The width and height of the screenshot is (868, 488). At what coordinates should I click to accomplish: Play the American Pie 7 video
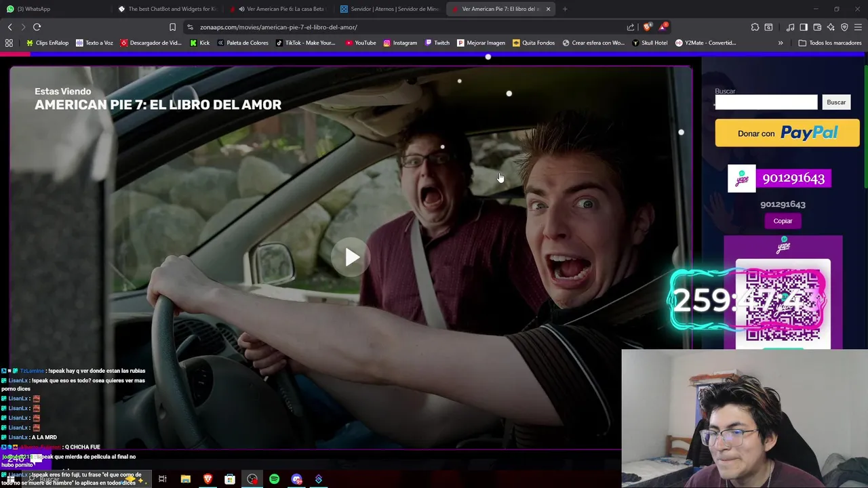tap(352, 257)
